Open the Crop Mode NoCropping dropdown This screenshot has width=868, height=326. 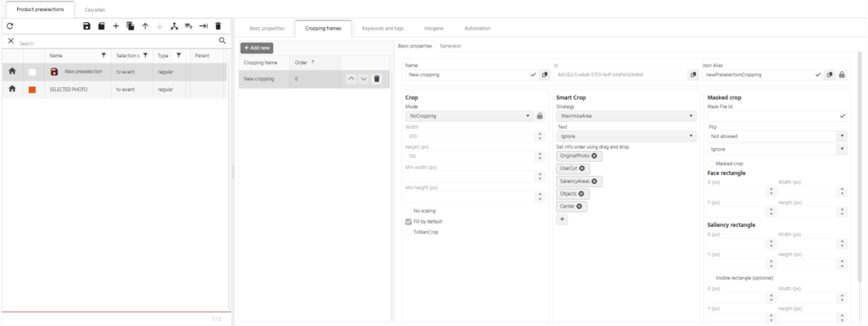pyautogui.click(x=470, y=116)
